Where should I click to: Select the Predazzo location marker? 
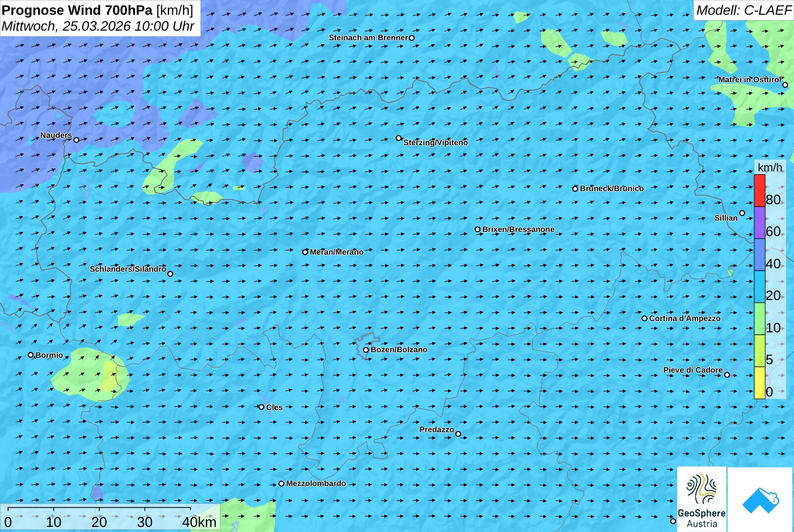[x=458, y=434]
